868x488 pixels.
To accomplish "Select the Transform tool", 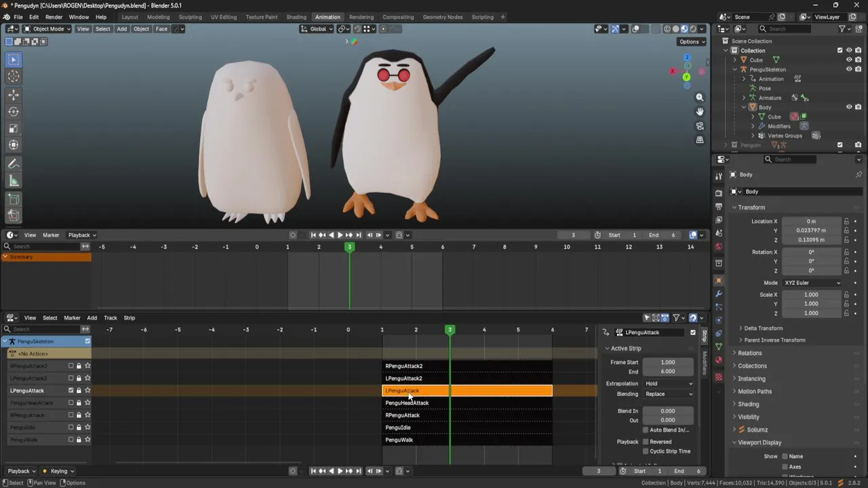I will coord(14,144).
